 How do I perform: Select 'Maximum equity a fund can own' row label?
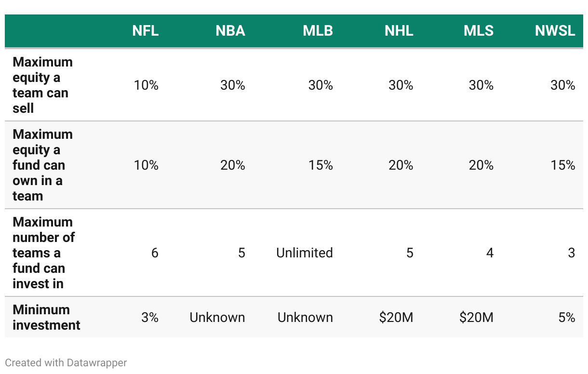(x=42, y=165)
